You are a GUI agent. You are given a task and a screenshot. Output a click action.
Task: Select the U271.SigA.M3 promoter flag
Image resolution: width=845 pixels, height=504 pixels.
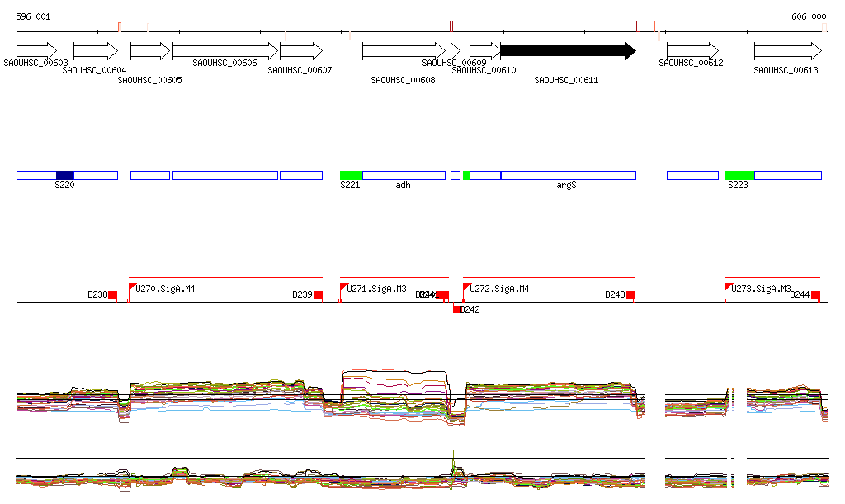pos(343,287)
